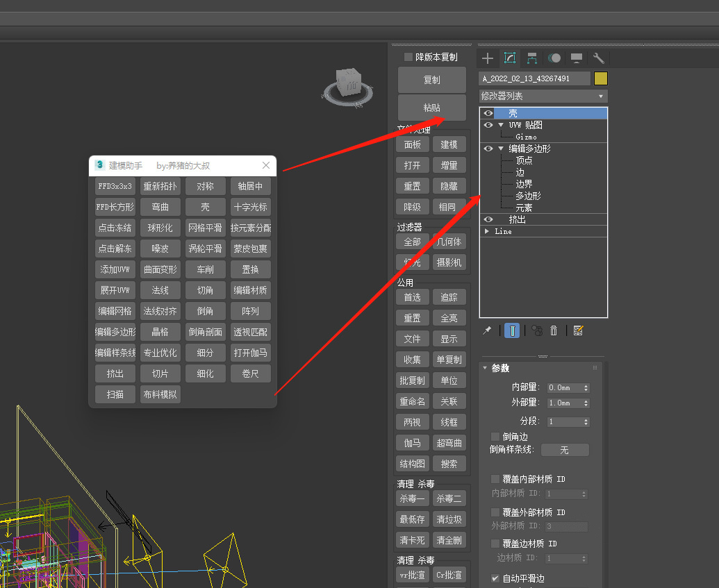Image resolution: width=719 pixels, height=588 pixels.
Task: Click 分段 value field
Action: [x=565, y=421]
